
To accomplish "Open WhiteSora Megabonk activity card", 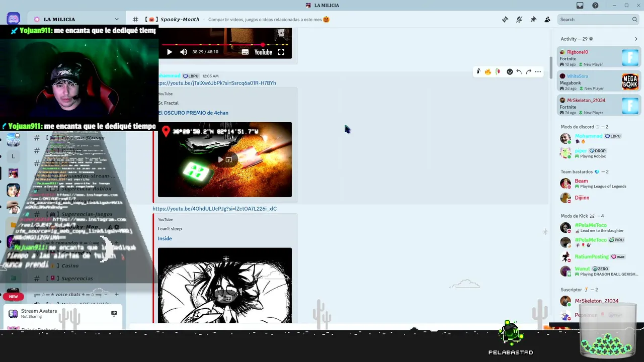I will (599, 82).
